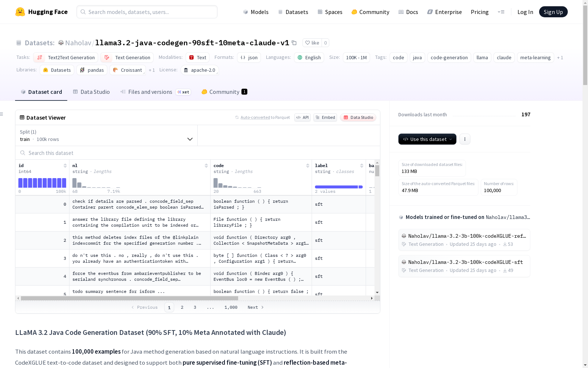Click the table's vertical scrollbar thumb
This screenshot has width=588, height=368.
point(377,171)
